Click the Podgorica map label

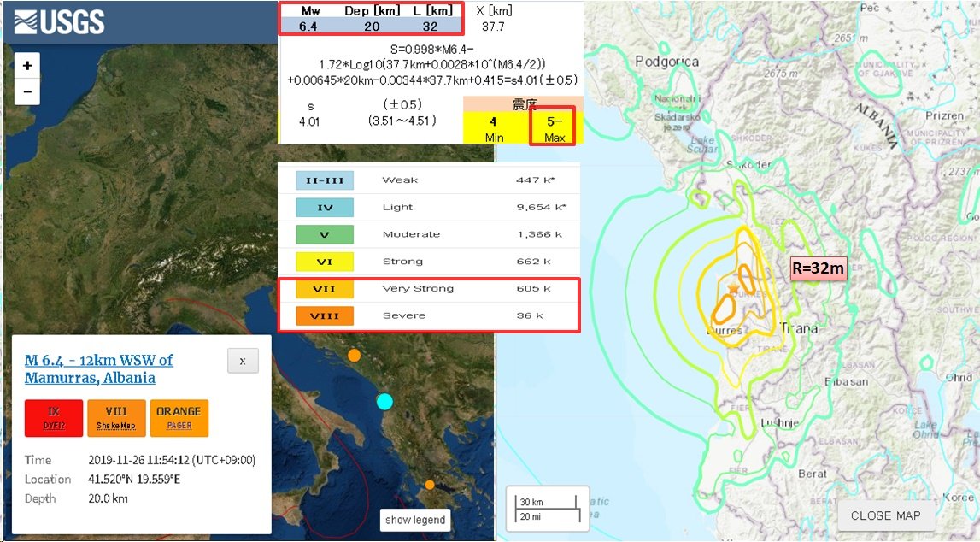(x=667, y=62)
